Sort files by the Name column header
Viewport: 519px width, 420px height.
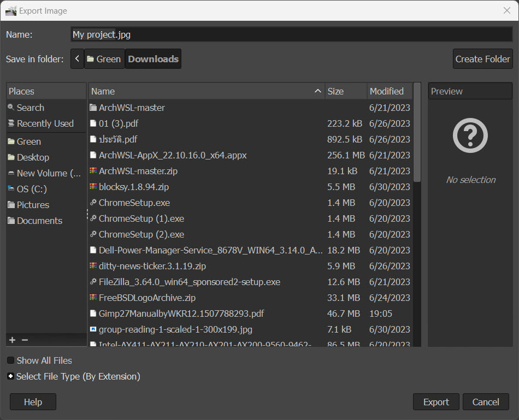click(202, 92)
